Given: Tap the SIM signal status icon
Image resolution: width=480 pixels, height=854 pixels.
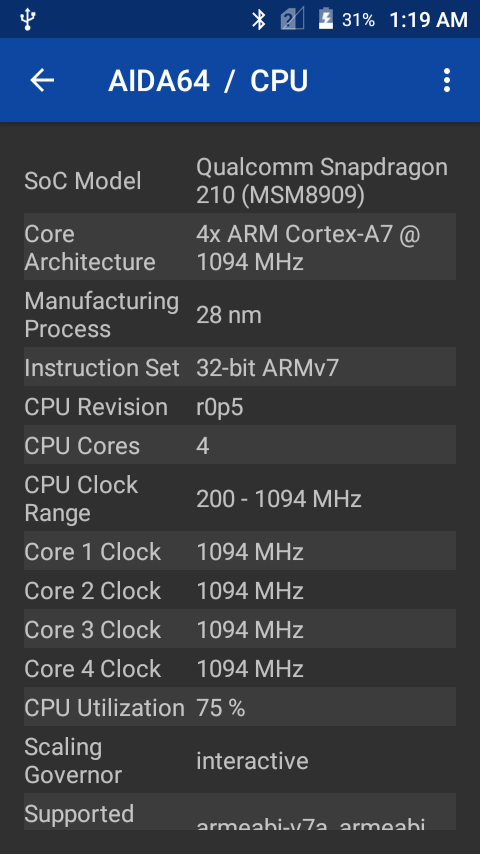Looking at the screenshot, I should click(x=292, y=20).
